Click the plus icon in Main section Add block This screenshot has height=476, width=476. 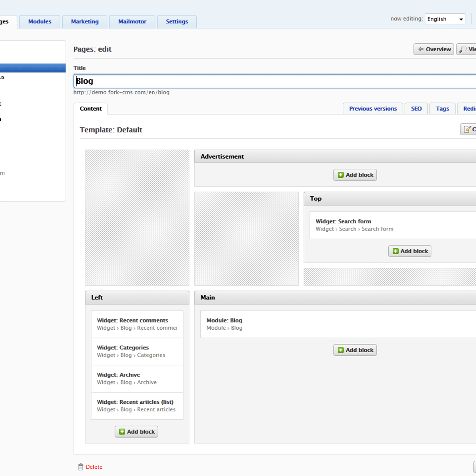(340, 350)
